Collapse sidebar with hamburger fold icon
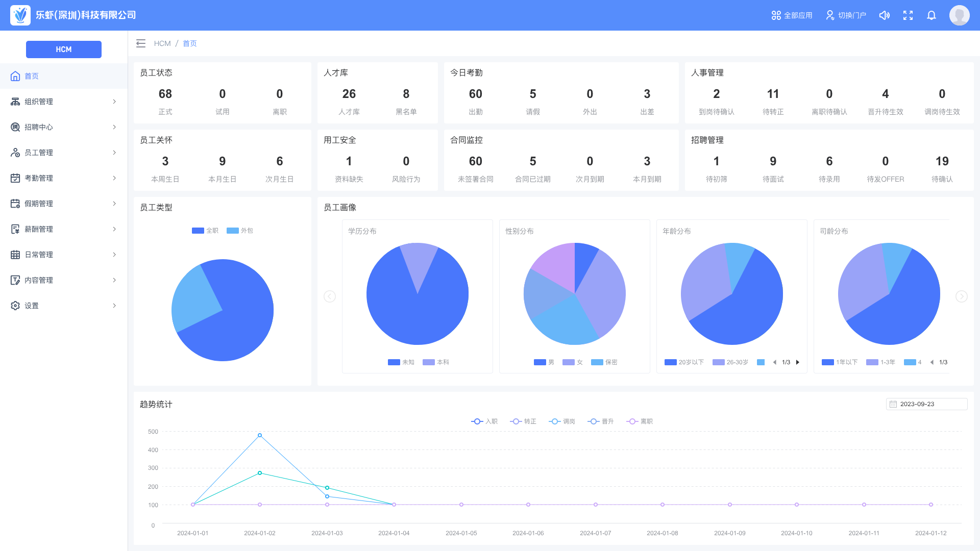 141,43
